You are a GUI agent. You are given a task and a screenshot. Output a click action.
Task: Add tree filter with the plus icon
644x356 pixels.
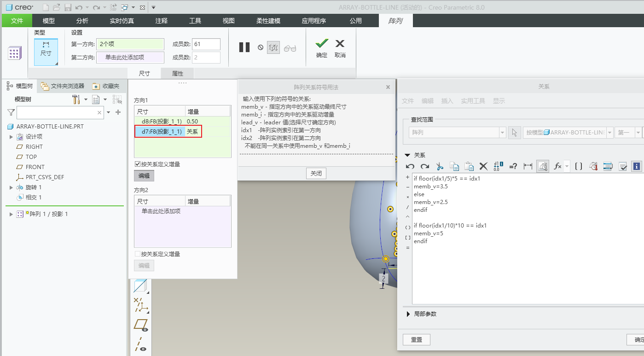[x=118, y=112]
